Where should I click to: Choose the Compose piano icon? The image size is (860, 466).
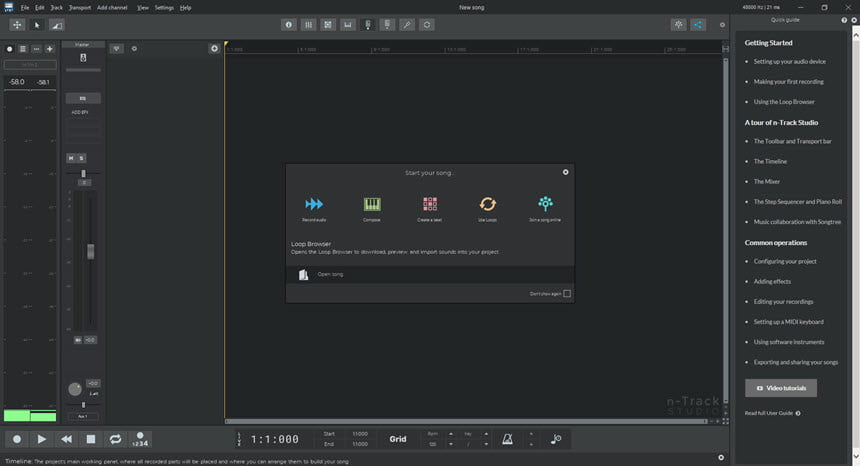tap(372, 204)
